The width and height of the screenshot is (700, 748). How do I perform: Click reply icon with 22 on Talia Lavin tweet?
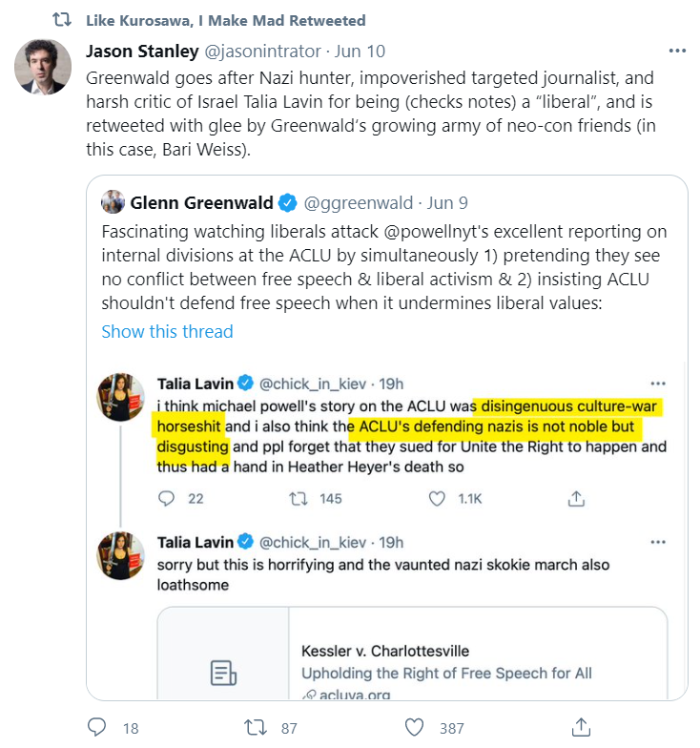click(166, 498)
